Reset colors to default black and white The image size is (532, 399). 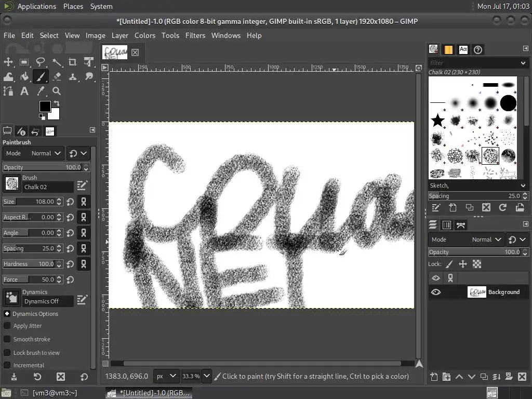click(x=42, y=117)
